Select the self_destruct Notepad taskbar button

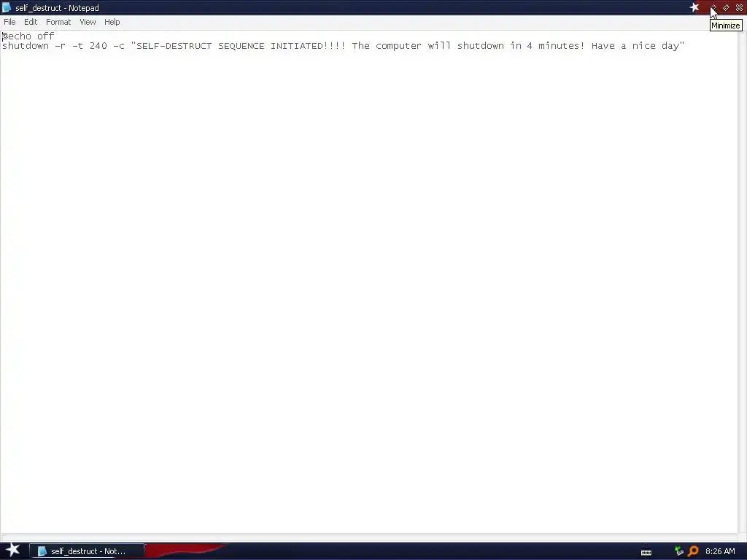tap(87, 551)
